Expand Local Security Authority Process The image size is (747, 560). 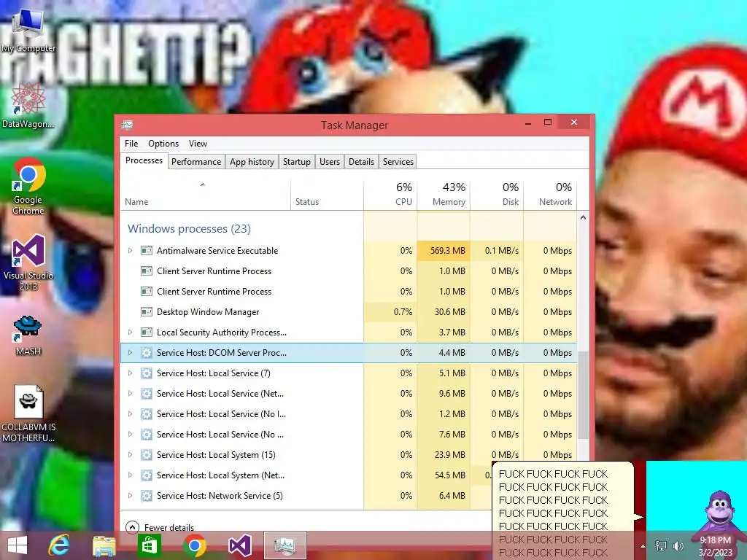[x=130, y=332]
